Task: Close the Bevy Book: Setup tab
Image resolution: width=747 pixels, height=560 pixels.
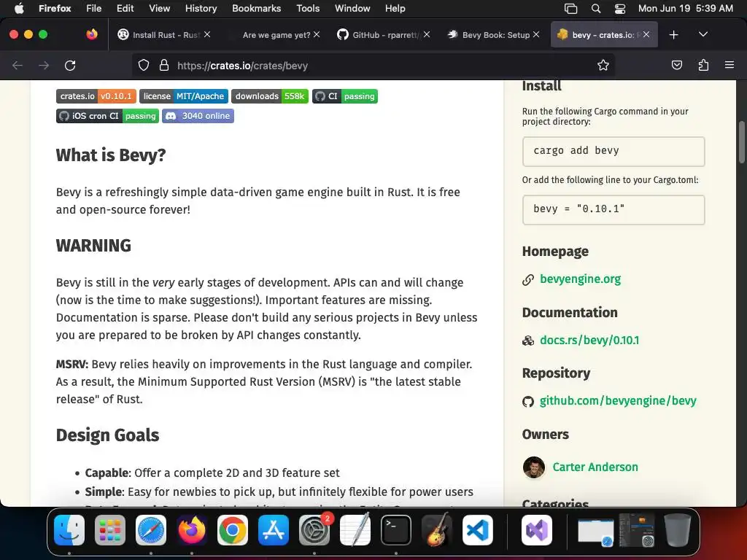Action: pos(536,34)
